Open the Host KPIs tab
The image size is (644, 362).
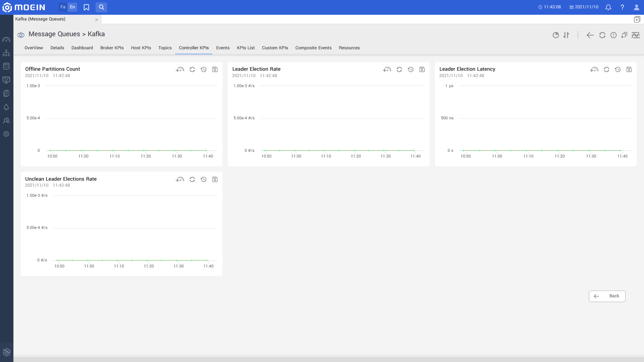[141, 48]
